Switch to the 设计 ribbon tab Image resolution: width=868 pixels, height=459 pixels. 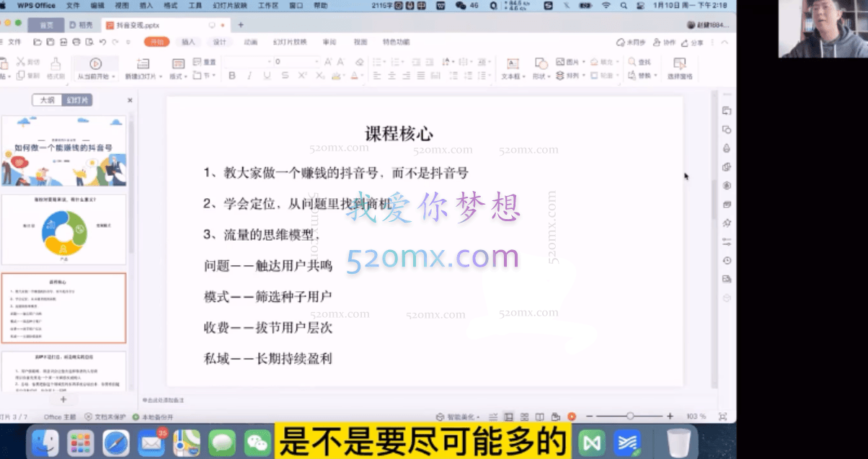[x=220, y=42]
